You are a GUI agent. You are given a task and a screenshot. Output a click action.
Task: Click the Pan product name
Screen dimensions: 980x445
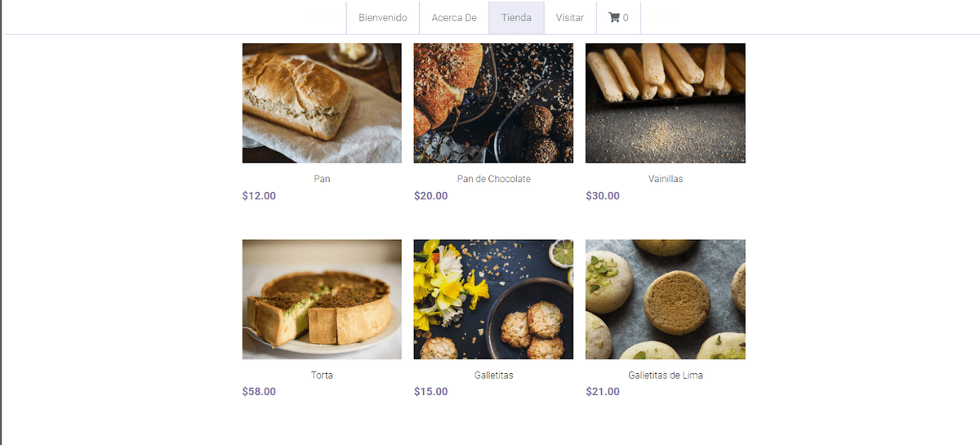[322, 179]
